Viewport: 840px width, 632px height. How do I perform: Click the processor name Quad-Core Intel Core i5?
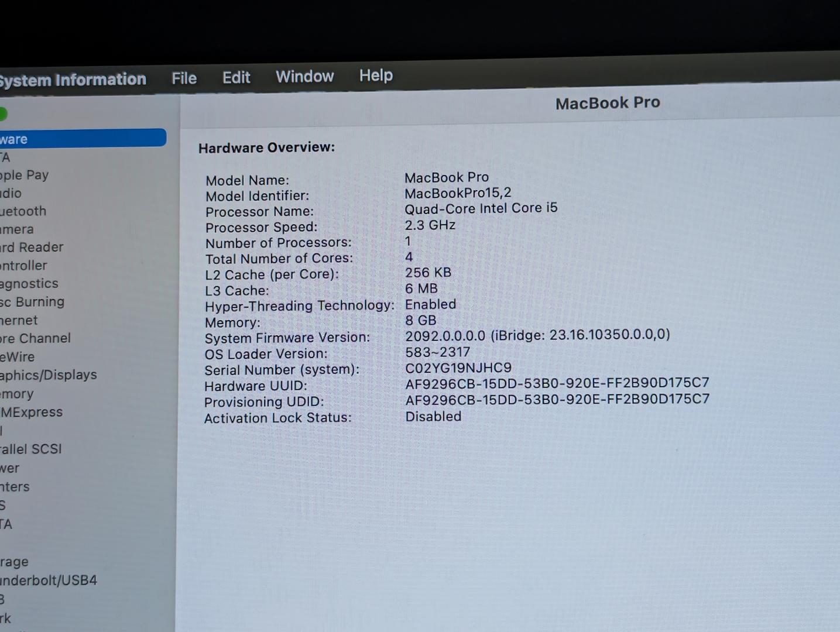coord(481,208)
